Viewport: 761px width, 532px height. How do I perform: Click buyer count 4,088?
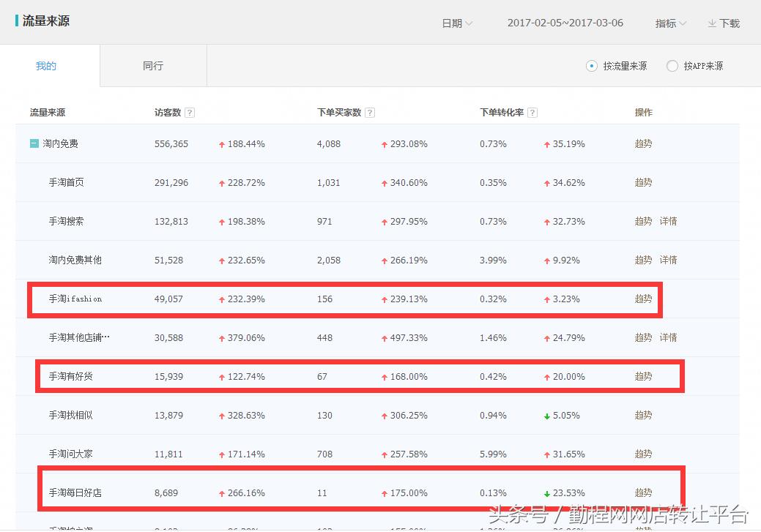pos(329,144)
